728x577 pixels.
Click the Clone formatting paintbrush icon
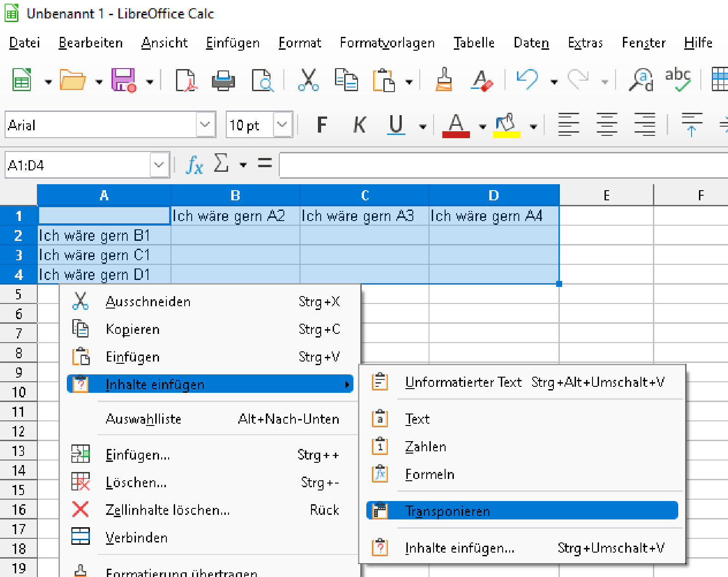pos(444,80)
